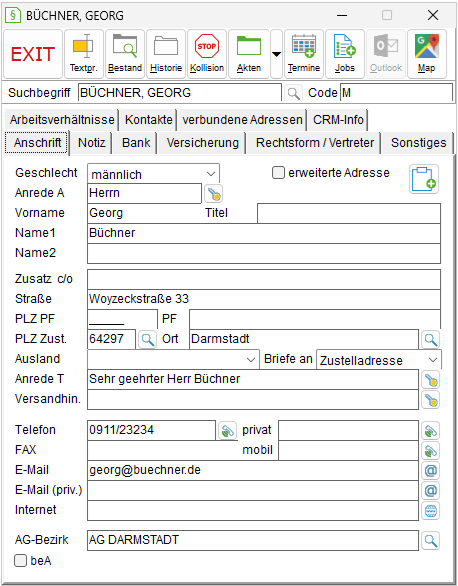Click the magnifier beside Ort Darmstadt
Image resolution: width=458 pixels, height=586 pixels.
[x=430, y=339]
